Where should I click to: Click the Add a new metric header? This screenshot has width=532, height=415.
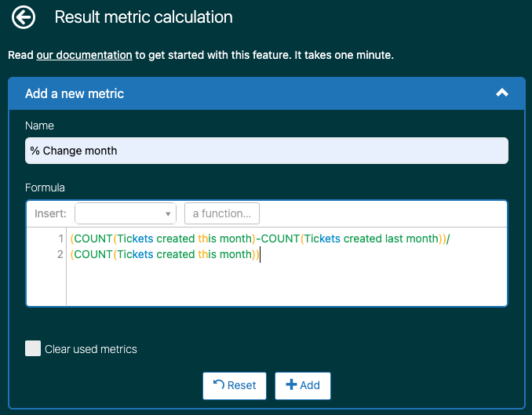click(75, 93)
